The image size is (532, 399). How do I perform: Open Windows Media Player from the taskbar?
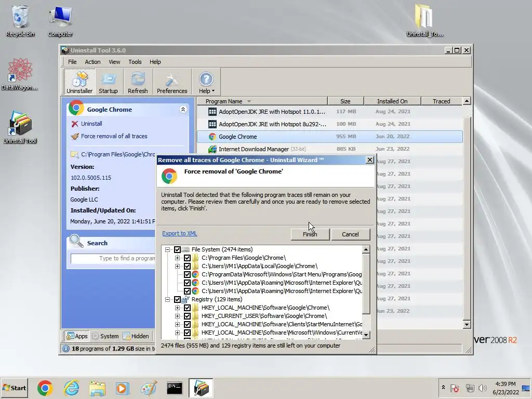[123, 388]
